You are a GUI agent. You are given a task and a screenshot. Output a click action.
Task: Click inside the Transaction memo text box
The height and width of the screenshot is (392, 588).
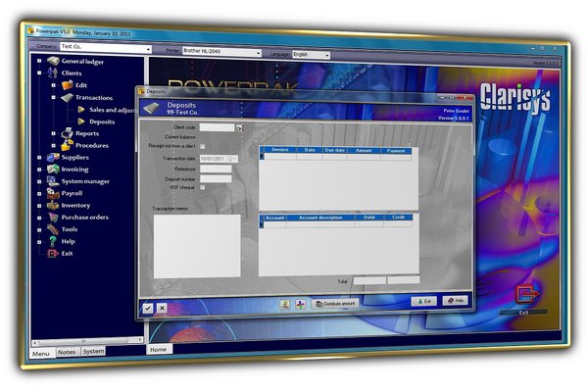click(x=197, y=246)
